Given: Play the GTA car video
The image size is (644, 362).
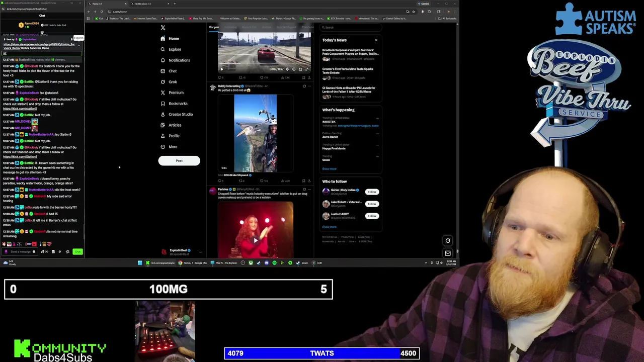Looking at the screenshot, I should point(221,69).
